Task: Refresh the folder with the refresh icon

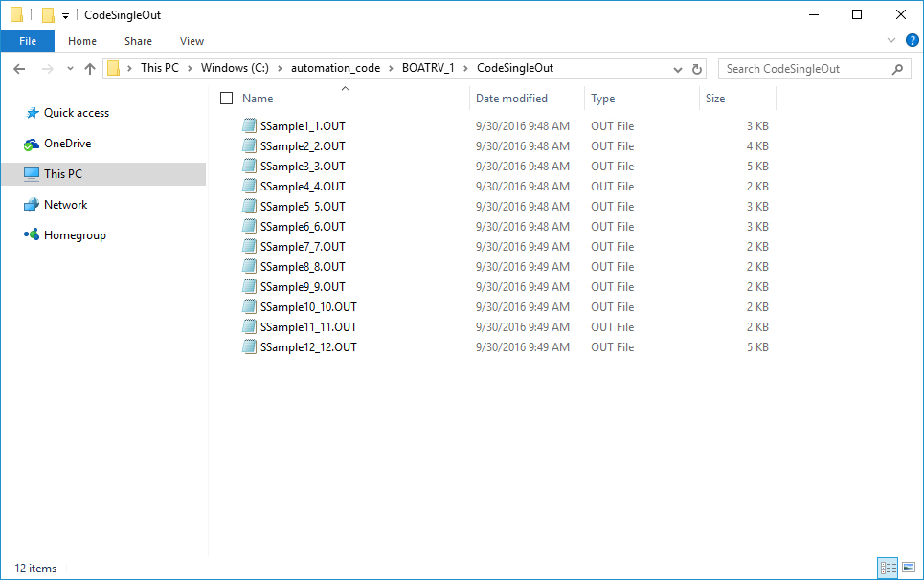Action: pos(697,68)
